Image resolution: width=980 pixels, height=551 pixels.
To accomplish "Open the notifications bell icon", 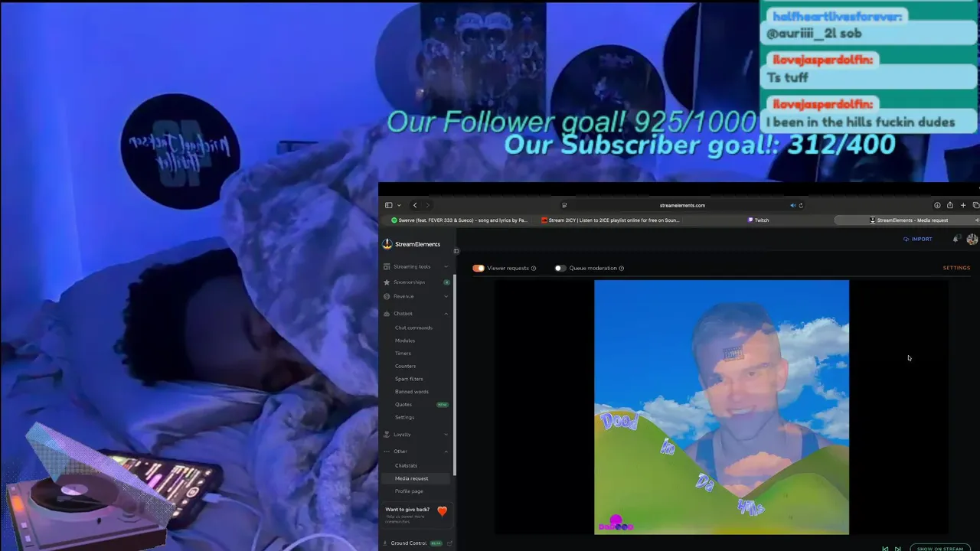I will click(955, 239).
